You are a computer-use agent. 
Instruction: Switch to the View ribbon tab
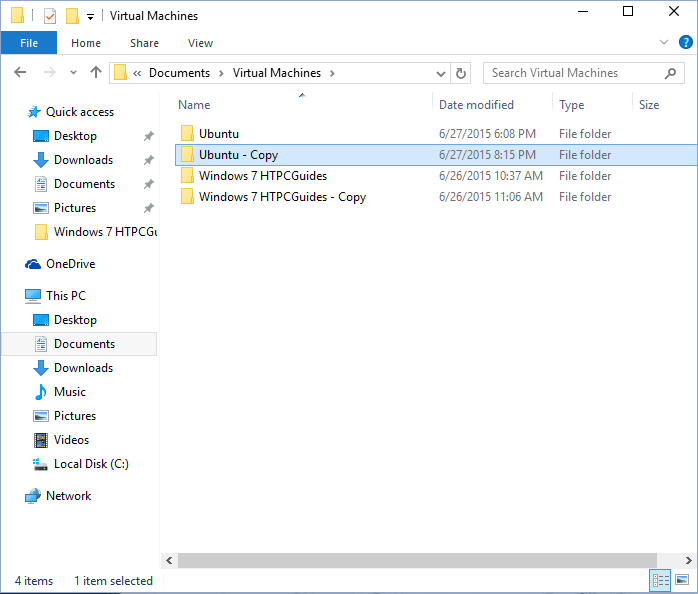200,43
